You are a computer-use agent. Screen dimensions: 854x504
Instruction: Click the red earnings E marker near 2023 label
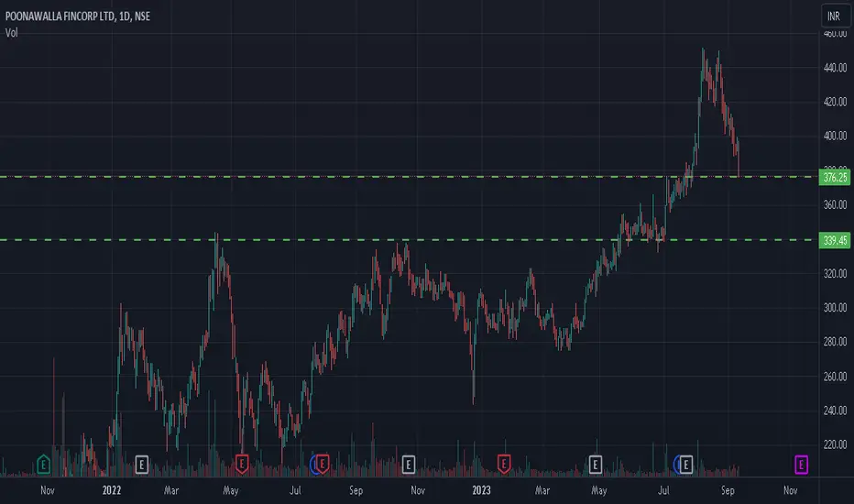[504, 465]
